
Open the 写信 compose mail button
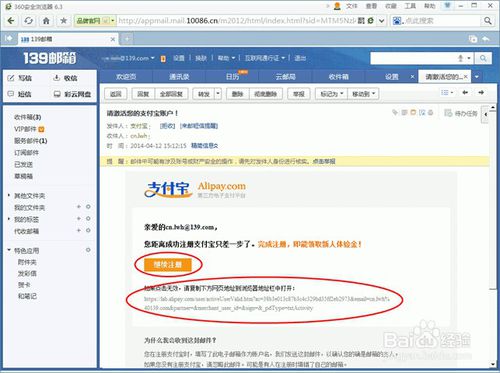coord(20,78)
